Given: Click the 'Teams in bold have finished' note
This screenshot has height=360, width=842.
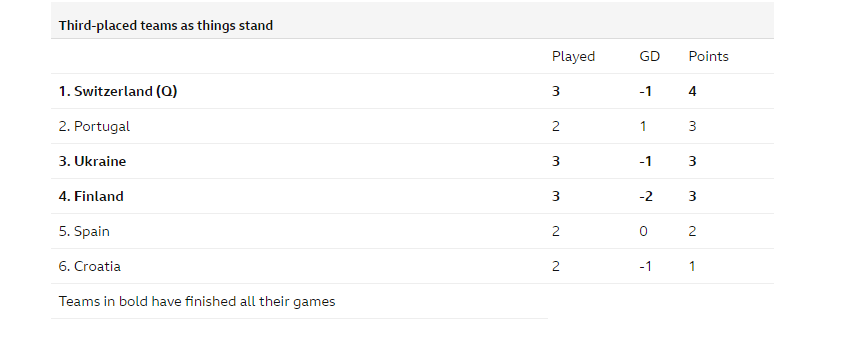Looking at the screenshot, I should coord(197,301).
